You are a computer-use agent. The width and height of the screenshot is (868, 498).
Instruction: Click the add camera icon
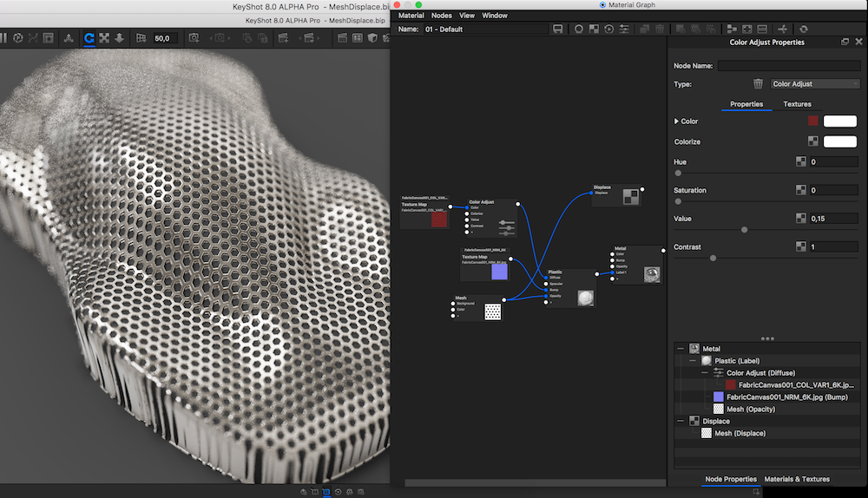pos(194,38)
